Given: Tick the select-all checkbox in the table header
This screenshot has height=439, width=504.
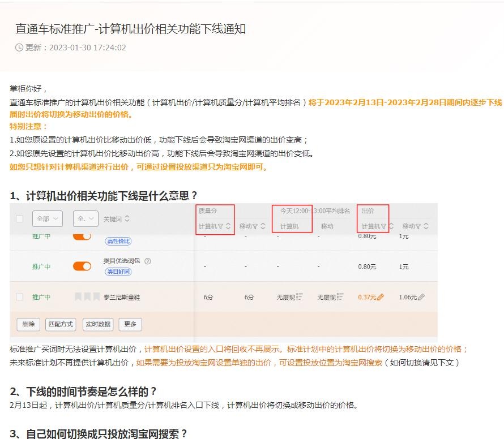Looking at the screenshot, I should [19, 219].
